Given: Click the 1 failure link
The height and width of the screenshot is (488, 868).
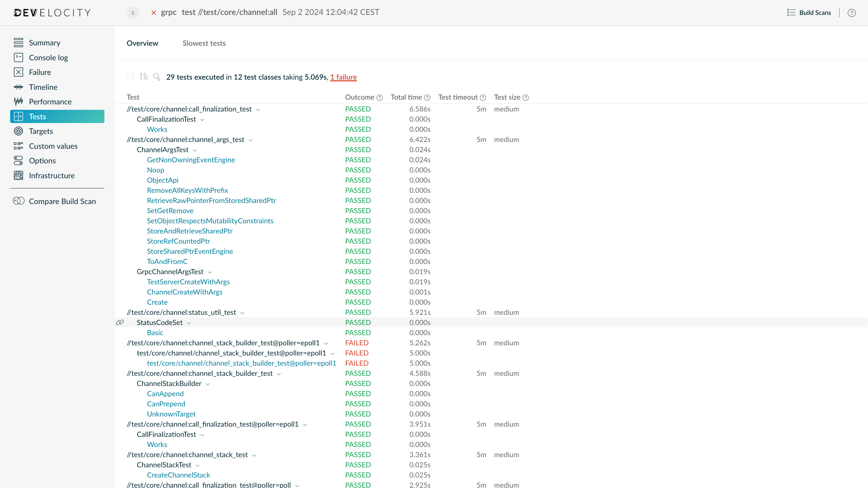Looking at the screenshot, I should tap(343, 77).
